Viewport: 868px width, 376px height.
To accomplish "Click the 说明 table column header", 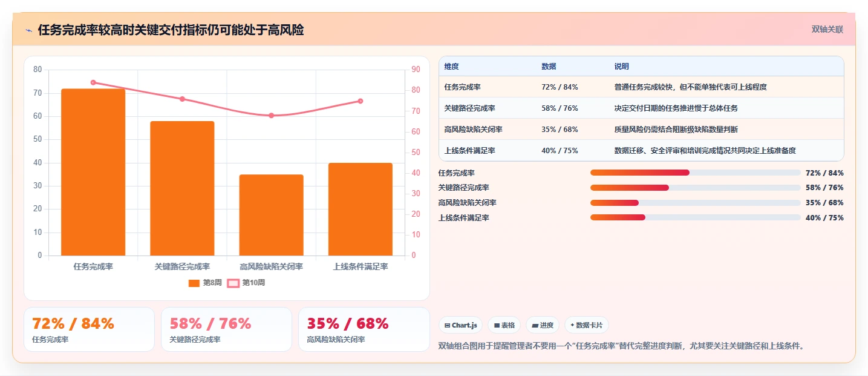I will point(621,66).
